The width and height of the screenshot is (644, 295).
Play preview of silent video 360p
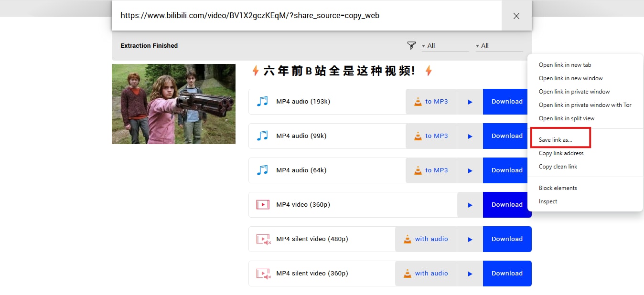coord(470,274)
